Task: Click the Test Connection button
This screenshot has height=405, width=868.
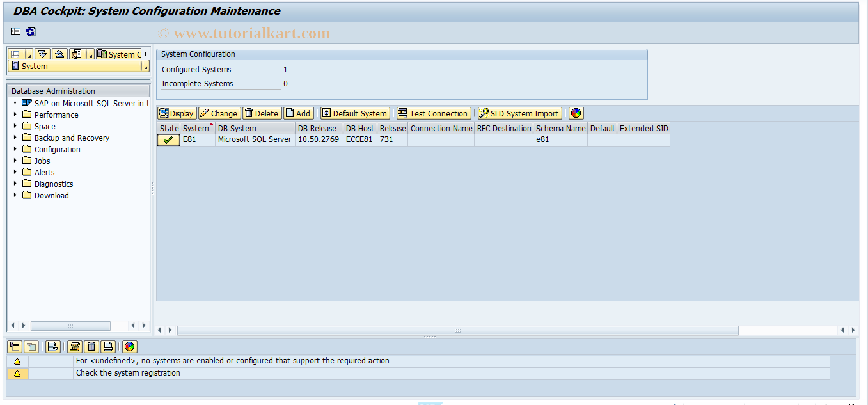Action: pyautogui.click(x=434, y=113)
